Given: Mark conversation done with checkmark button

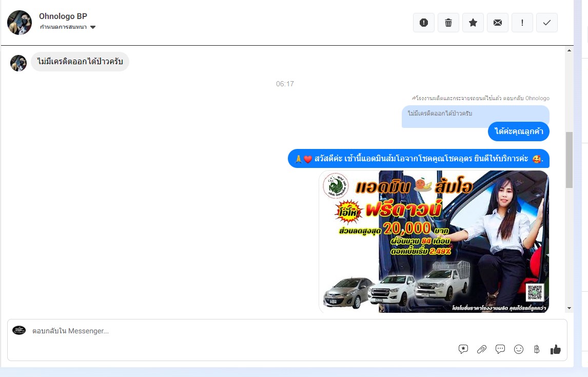Looking at the screenshot, I should coord(547,23).
